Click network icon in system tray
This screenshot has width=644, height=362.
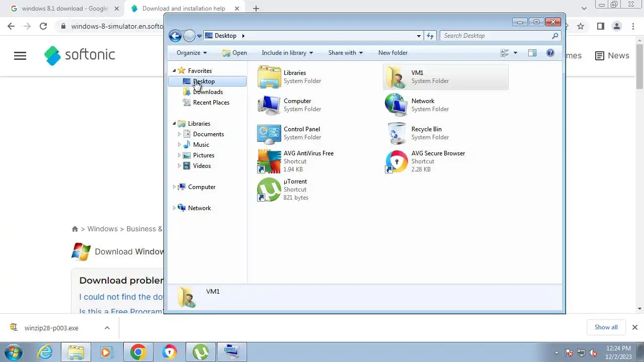coord(581,352)
